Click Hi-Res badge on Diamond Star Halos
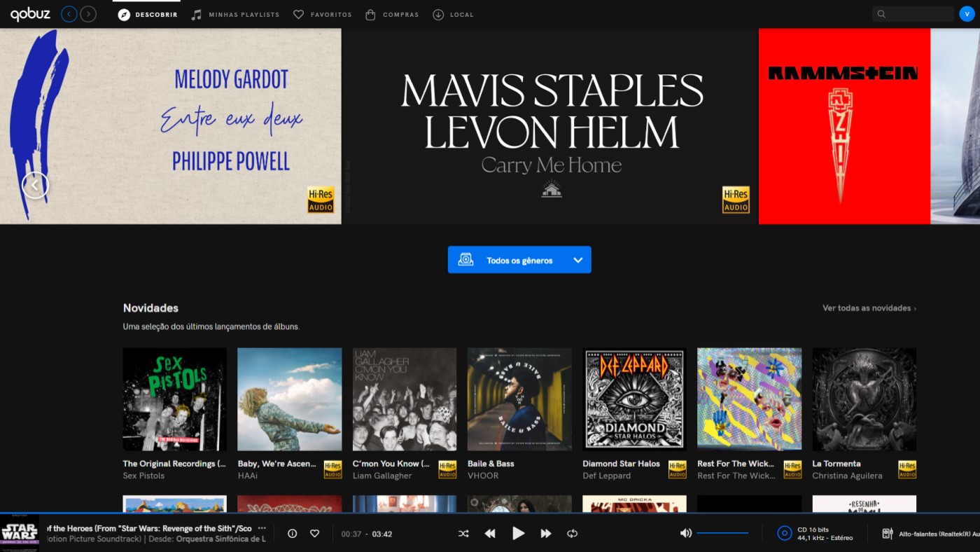 pos(678,469)
